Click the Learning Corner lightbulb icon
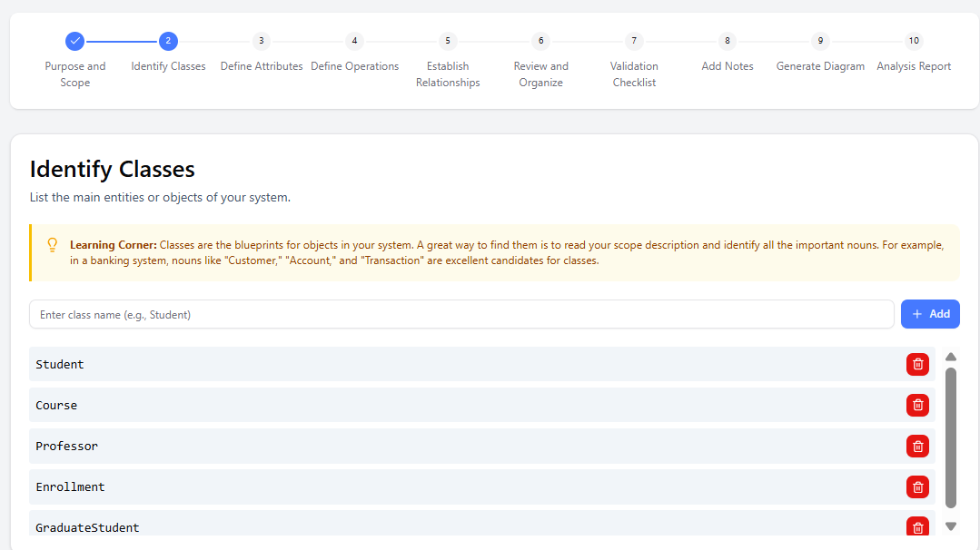The height and width of the screenshot is (550, 980). pos(53,245)
